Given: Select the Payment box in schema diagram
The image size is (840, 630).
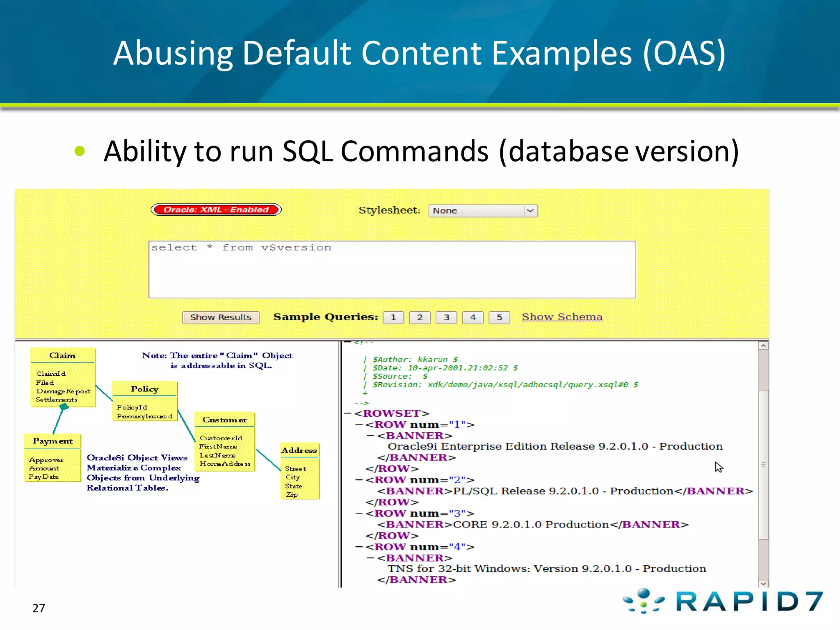Looking at the screenshot, I should (52, 458).
